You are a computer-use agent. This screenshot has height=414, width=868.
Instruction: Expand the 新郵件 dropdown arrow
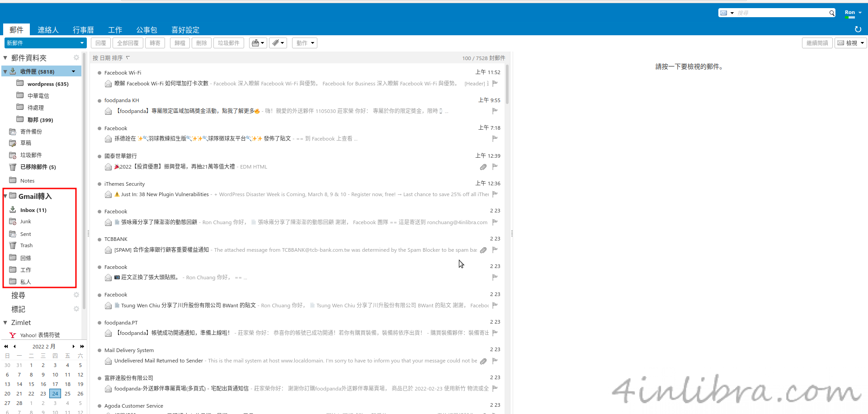[82, 43]
